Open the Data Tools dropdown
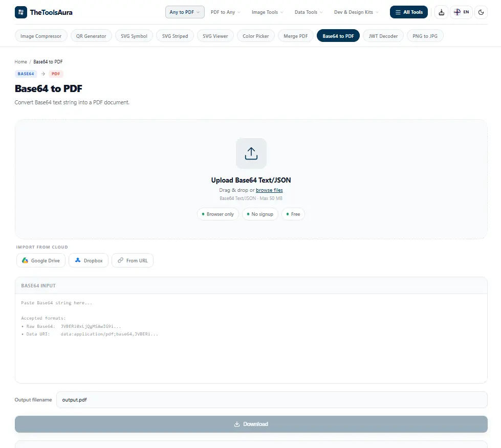 click(x=309, y=12)
